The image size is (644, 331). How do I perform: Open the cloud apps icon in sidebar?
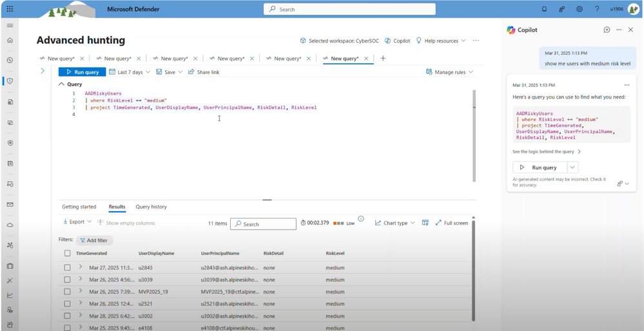[10, 225]
